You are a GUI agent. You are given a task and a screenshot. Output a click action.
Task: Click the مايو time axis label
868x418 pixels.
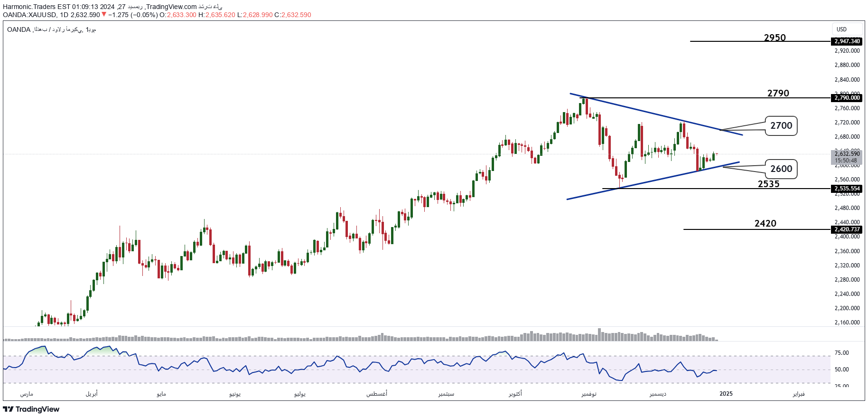click(x=161, y=394)
